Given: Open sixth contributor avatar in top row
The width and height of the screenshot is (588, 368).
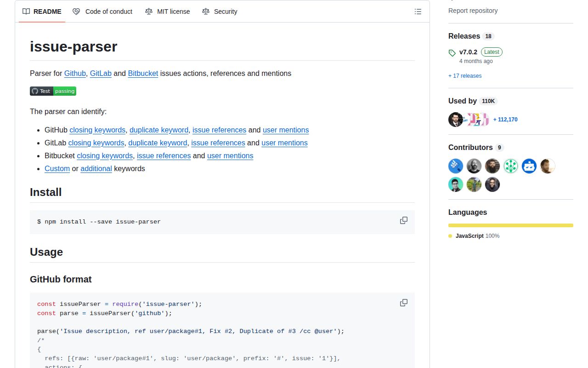Looking at the screenshot, I should (548, 166).
